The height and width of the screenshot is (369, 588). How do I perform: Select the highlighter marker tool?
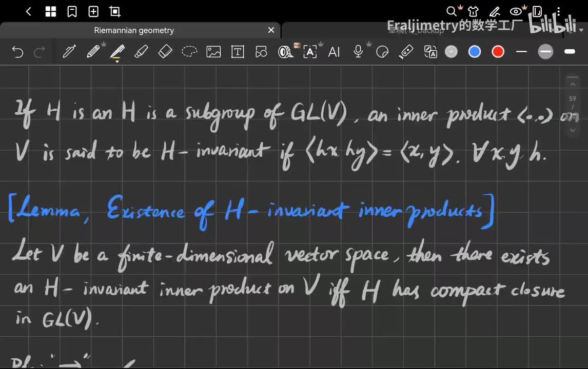coord(141,52)
